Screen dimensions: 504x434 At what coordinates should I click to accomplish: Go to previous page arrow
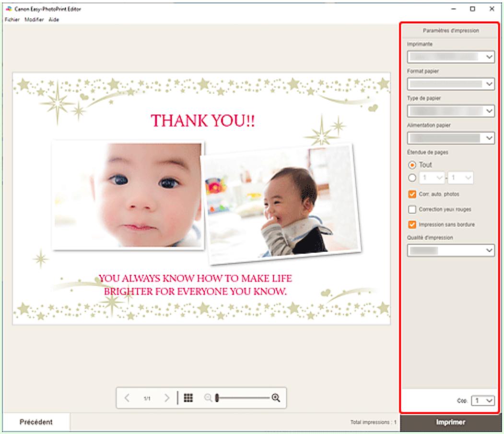pyautogui.click(x=127, y=398)
